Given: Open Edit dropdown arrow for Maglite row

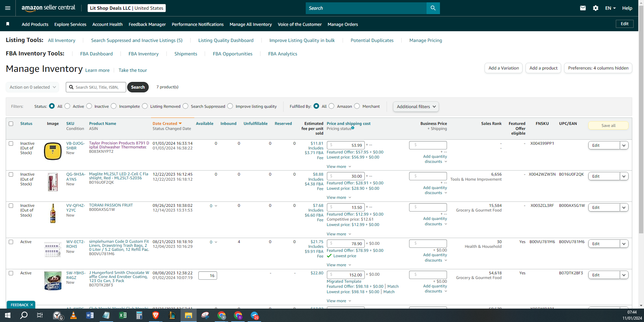Looking at the screenshot, I should click(624, 176).
